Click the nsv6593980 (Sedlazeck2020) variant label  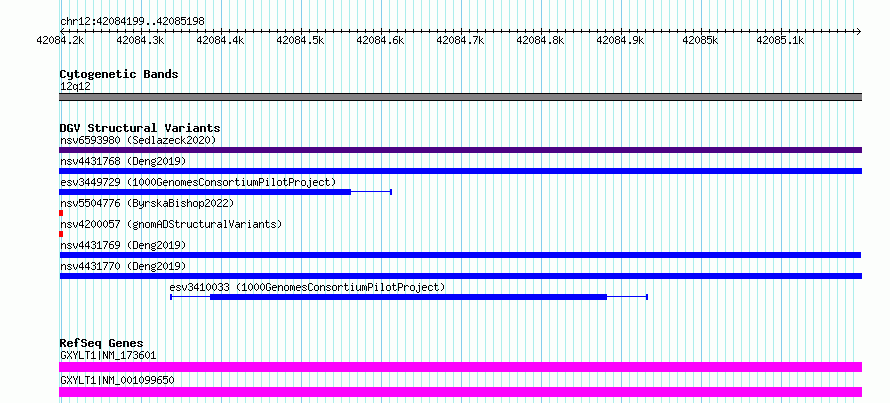138,140
